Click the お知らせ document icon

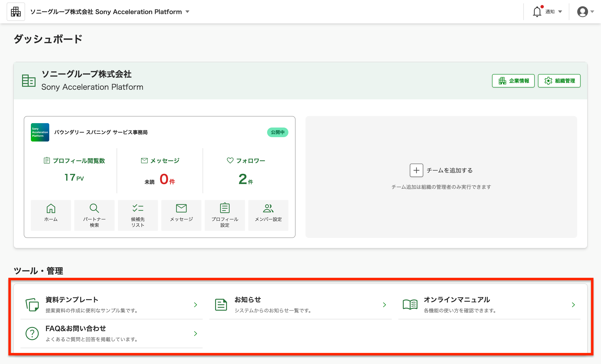click(x=221, y=305)
